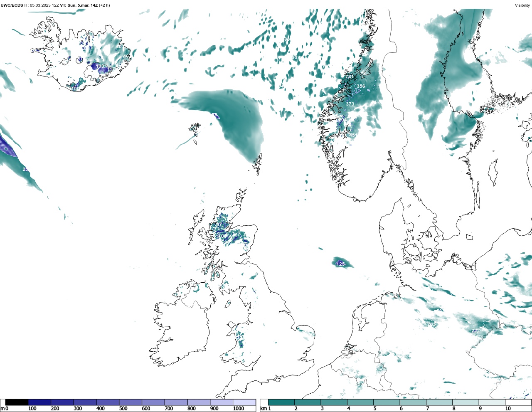Click the "103" value over Iceland

click(100, 67)
